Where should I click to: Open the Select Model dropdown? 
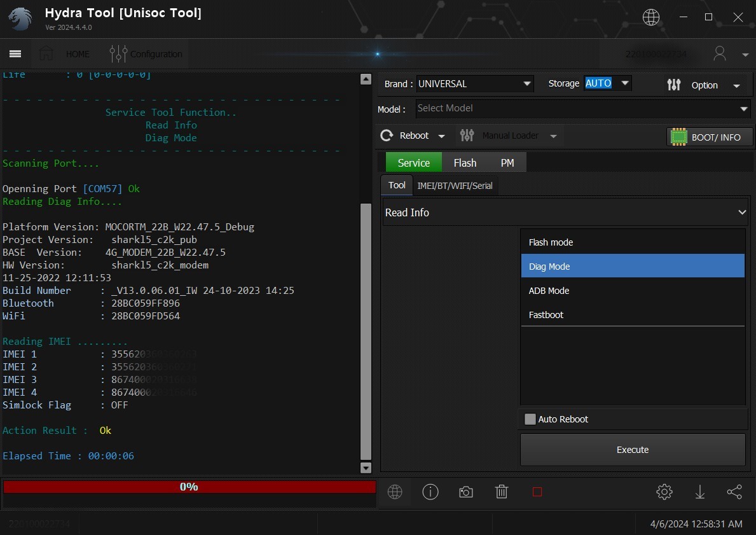pos(743,109)
